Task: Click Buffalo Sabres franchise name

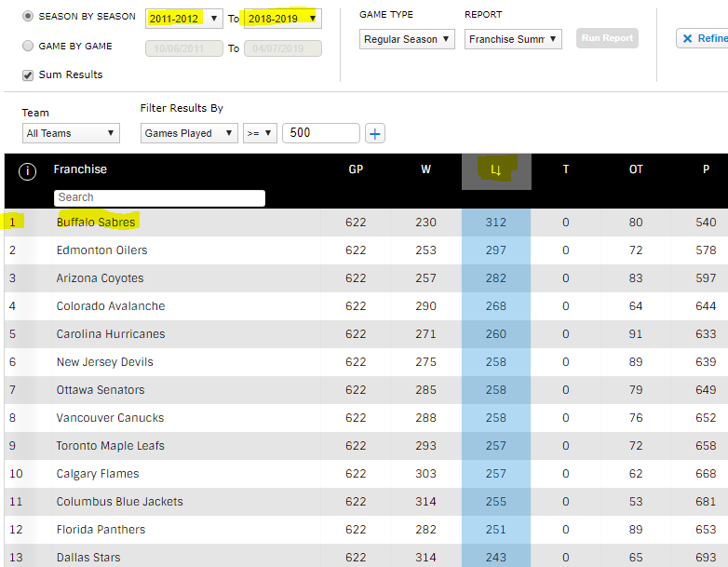Action: (96, 223)
